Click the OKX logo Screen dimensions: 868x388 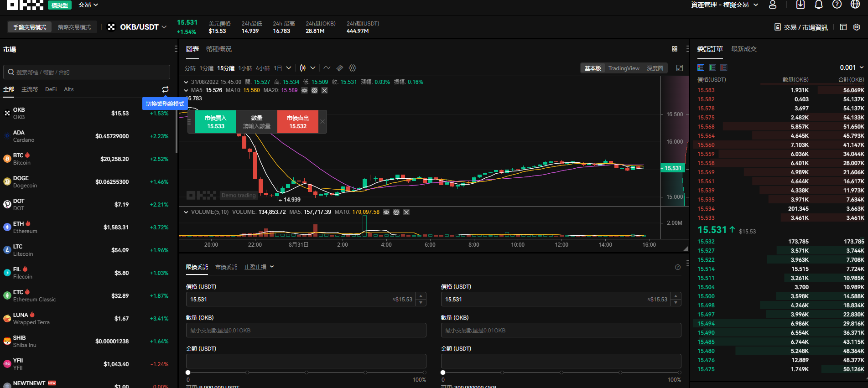[25, 5]
